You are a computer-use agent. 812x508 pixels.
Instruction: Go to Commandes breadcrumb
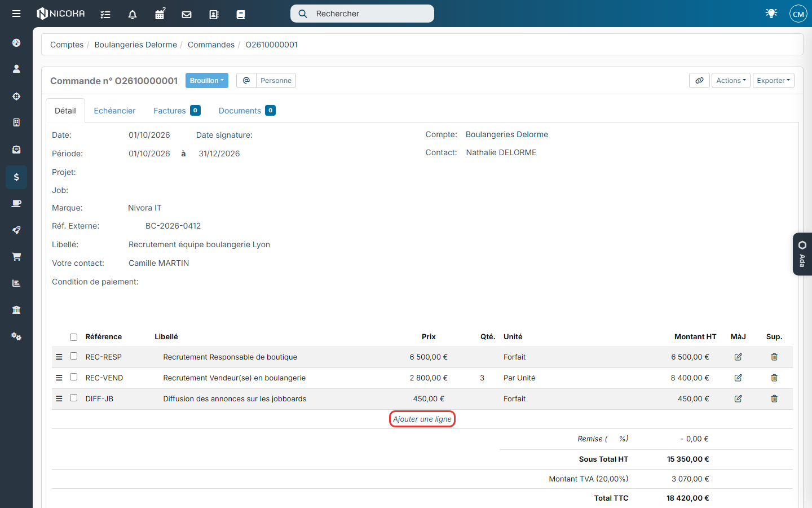(x=211, y=45)
